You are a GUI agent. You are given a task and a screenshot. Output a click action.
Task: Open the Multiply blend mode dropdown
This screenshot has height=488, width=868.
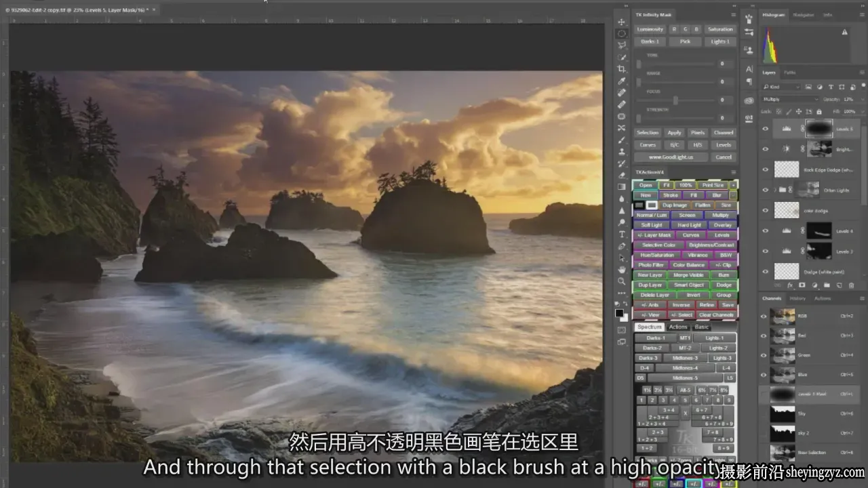coord(790,99)
